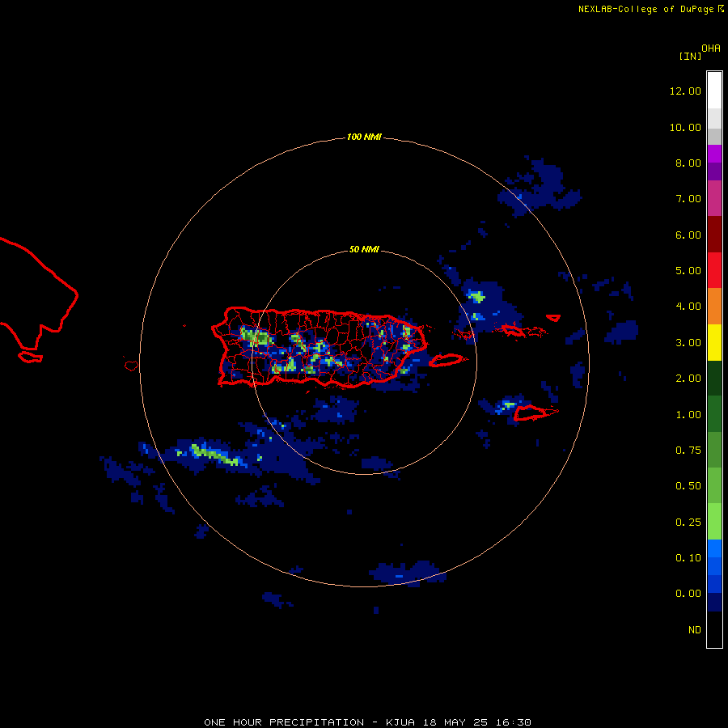This screenshot has height=728, width=728.
Task: Select the yellow swatch next to 3.00
Action: (x=714, y=343)
